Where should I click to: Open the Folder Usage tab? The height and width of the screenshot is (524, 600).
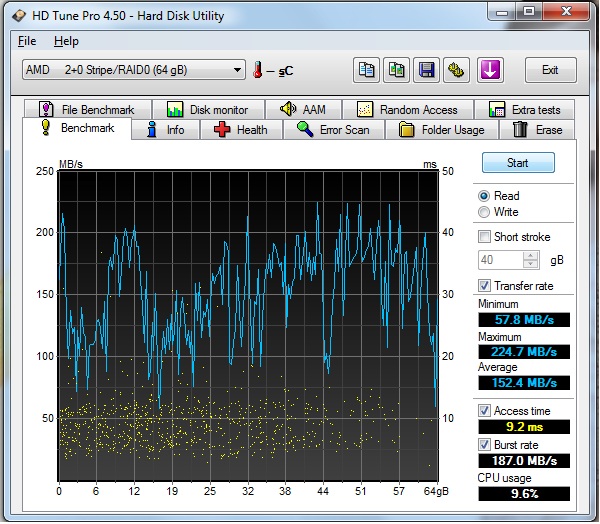(x=441, y=130)
